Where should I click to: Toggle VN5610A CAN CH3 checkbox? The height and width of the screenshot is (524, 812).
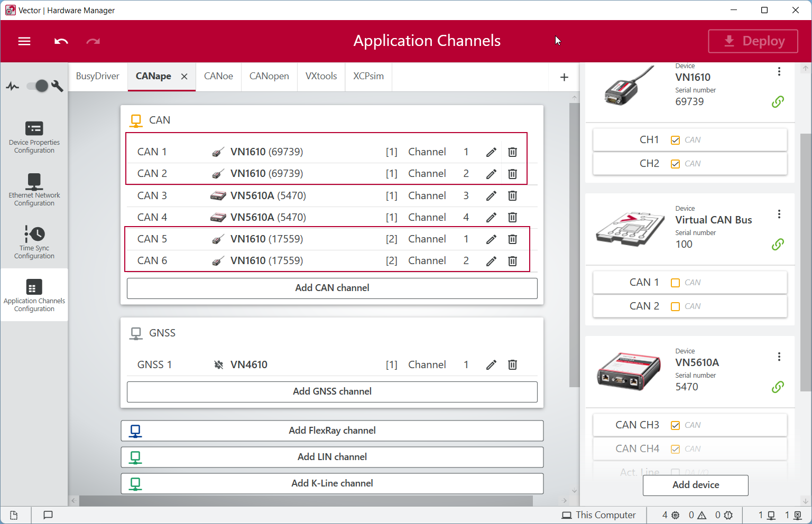(675, 425)
